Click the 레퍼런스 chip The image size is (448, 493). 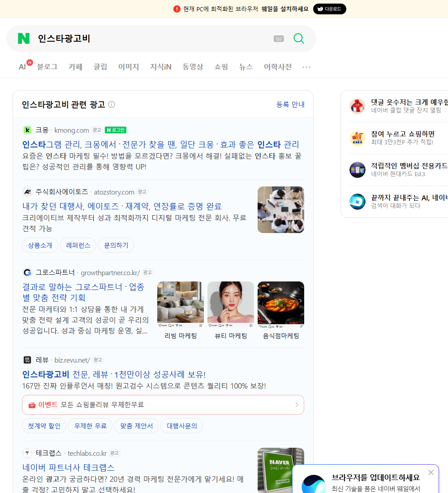tap(78, 245)
